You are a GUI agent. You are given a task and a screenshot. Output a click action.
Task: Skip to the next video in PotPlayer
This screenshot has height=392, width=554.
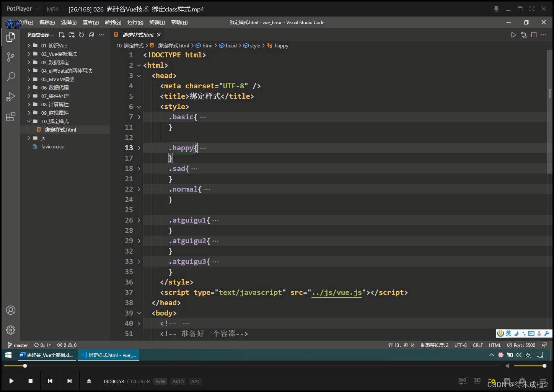tap(69, 381)
